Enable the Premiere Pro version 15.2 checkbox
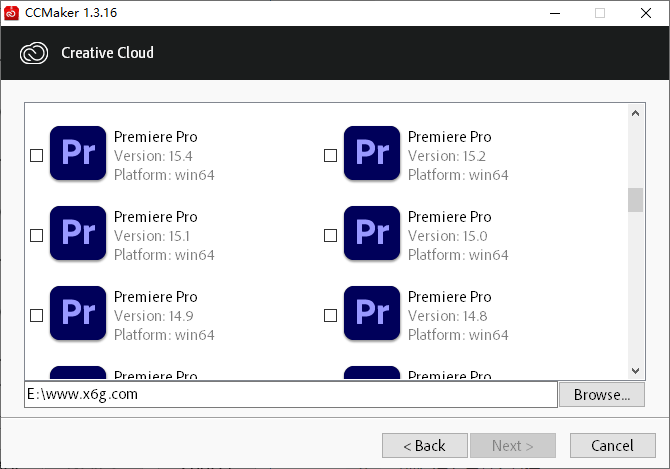The image size is (670, 469). coord(331,155)
